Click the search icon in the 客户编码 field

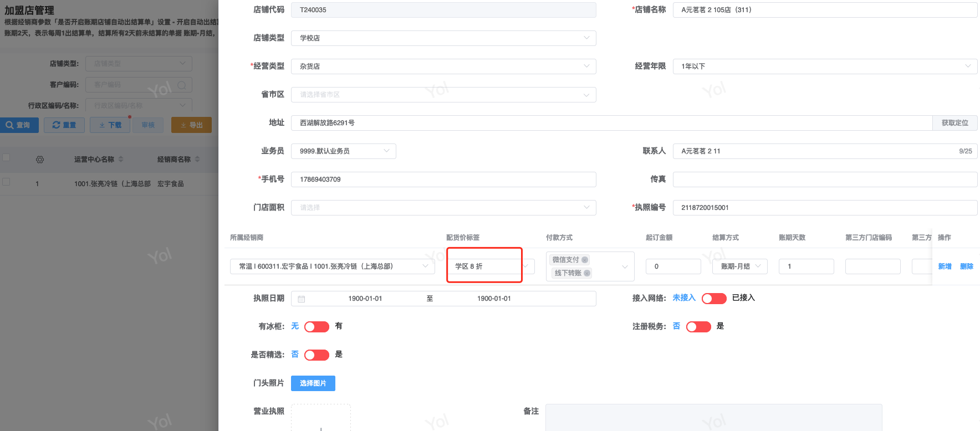pyautogui.click(x=182, y=85)
